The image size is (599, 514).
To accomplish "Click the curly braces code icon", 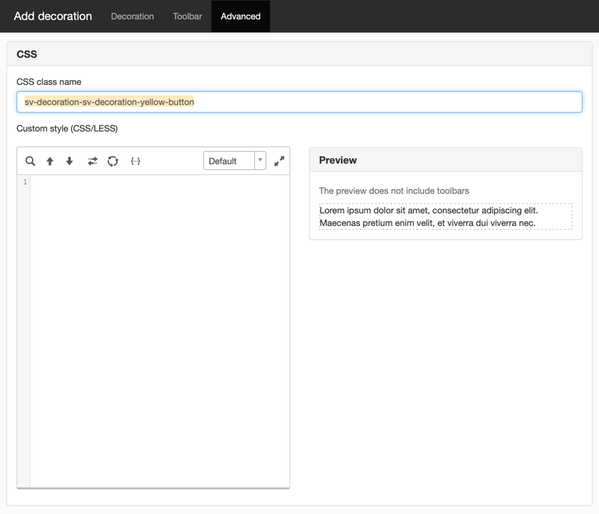I will click(x=136, y=161).
